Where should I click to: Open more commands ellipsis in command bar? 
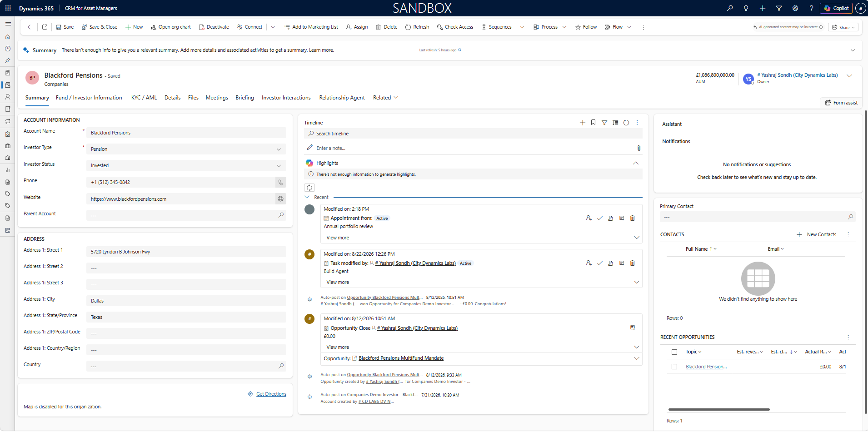(x=644, y=27)
